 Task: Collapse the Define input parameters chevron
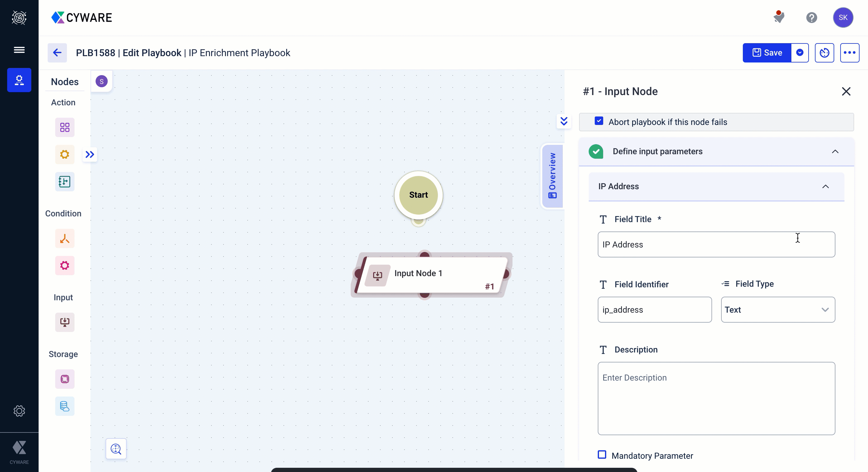point(835,151)
